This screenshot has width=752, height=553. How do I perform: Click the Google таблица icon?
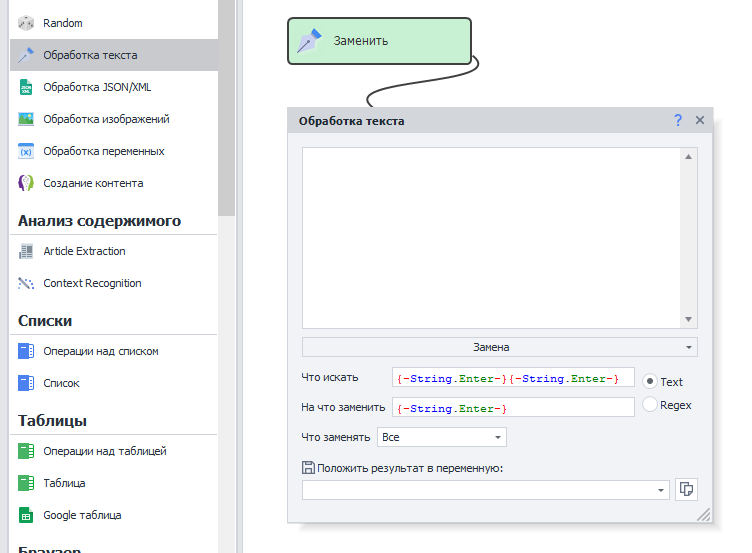point(26,515)
